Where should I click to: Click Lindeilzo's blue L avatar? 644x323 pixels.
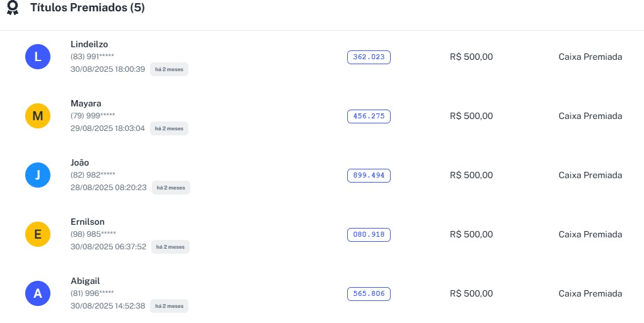[38, 57]
